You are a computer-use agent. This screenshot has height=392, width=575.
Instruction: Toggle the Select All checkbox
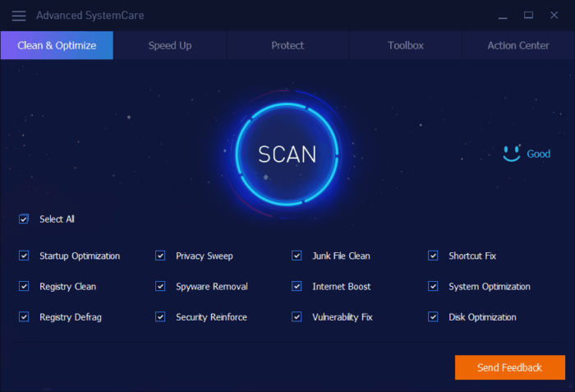click(x=24, y=219)
